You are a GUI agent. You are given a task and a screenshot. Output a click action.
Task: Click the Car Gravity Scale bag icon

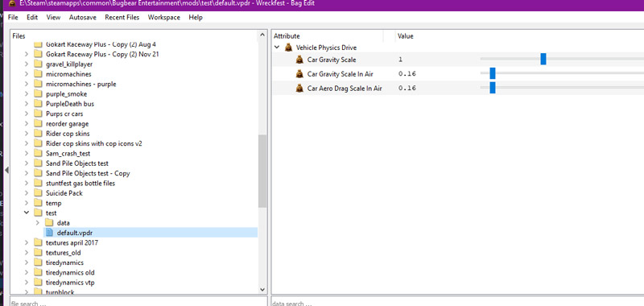pyautogui.click(x=299, y=60)
